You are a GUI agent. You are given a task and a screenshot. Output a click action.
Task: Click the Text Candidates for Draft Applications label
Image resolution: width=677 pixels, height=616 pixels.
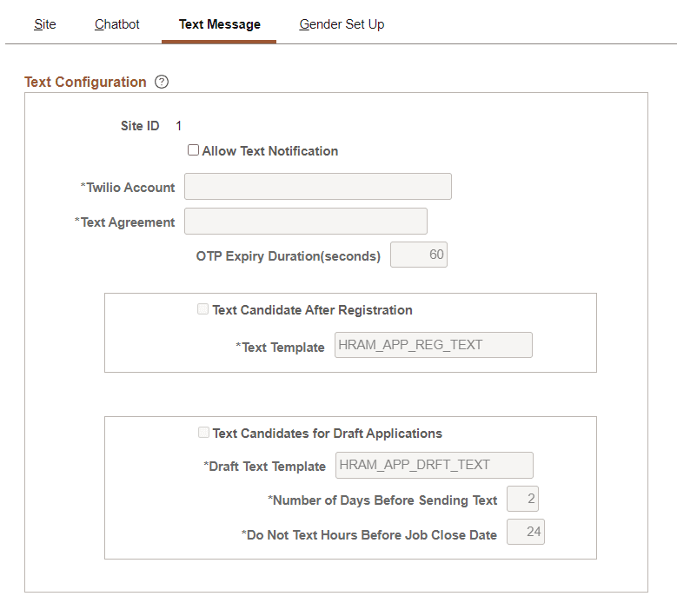pos(328,433)
